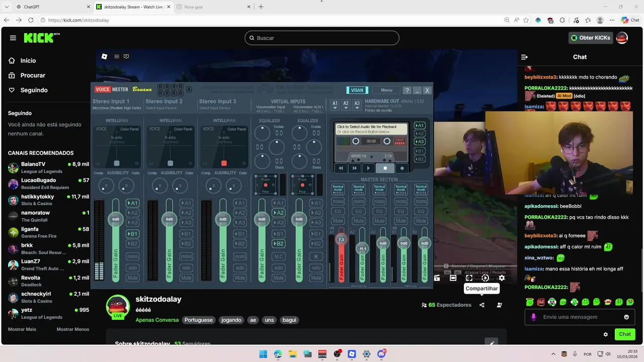Enable solo on Stereo Input 2
The image size is (644, 362).
(186, 267)
